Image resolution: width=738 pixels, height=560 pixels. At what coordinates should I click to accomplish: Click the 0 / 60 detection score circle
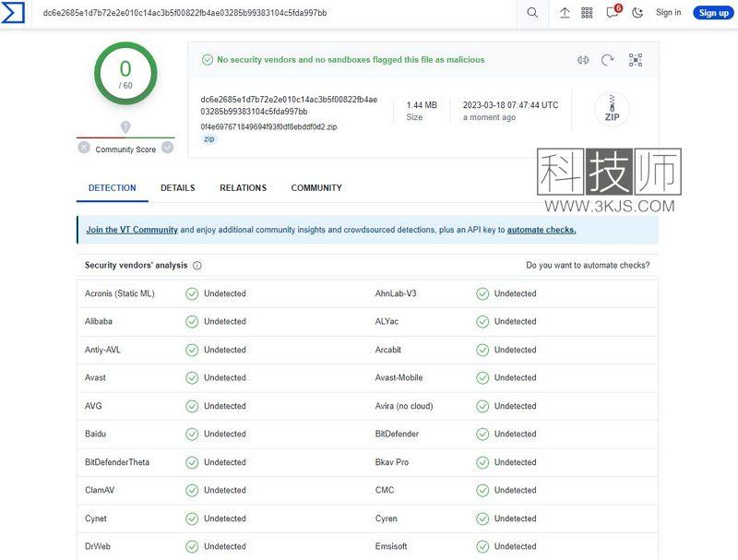pyautogui.click(x=125, y=74)
